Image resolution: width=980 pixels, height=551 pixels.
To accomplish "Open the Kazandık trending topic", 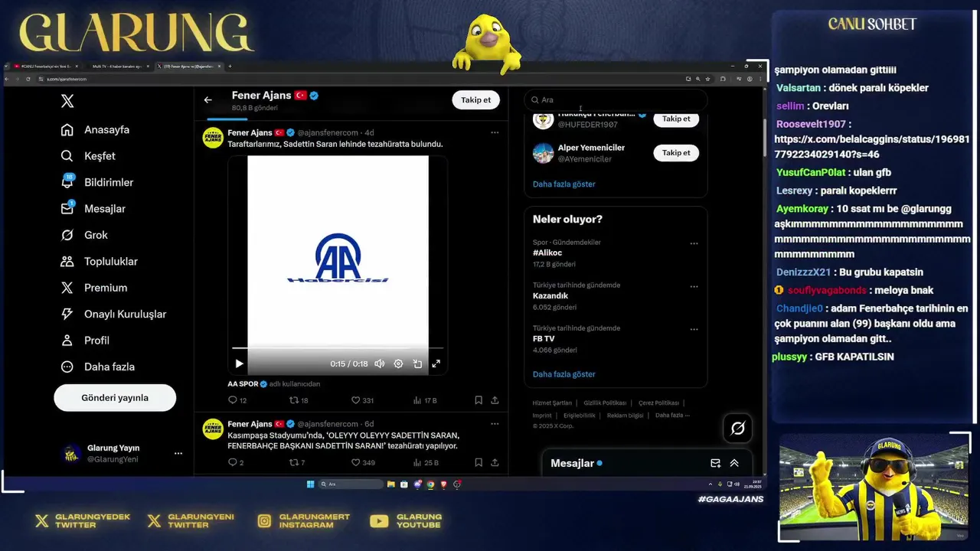I will [x=550, y=295].
